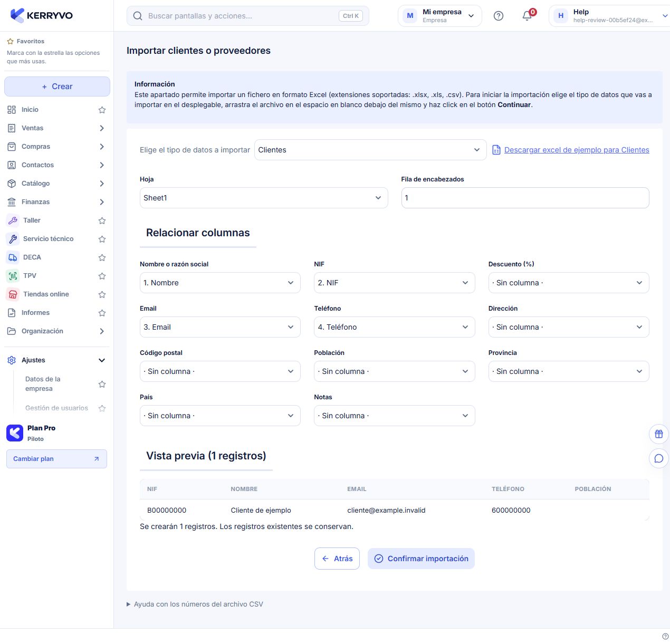Click the Catálogo box icon

click(12, 184)
